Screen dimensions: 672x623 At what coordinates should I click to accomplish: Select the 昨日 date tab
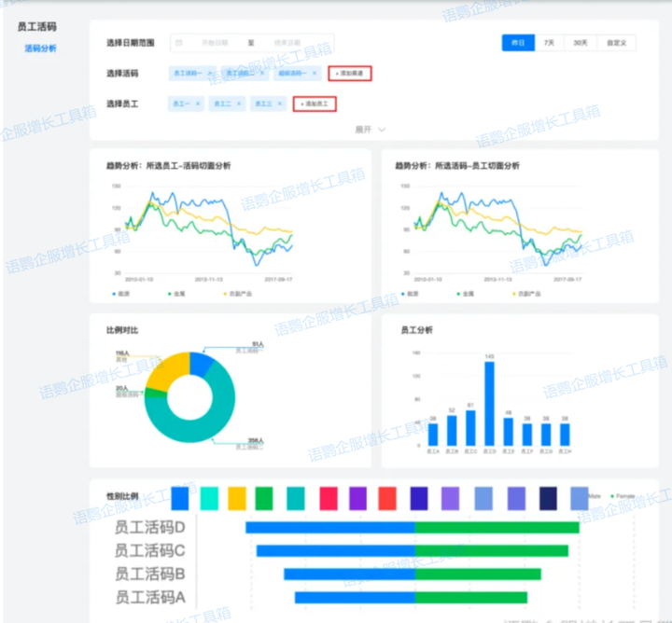coord(518,43)
